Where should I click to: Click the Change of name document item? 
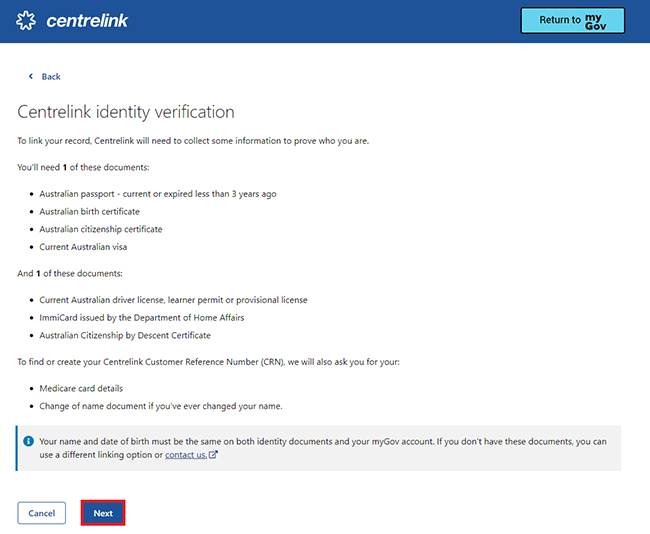(x=161, y=406)
